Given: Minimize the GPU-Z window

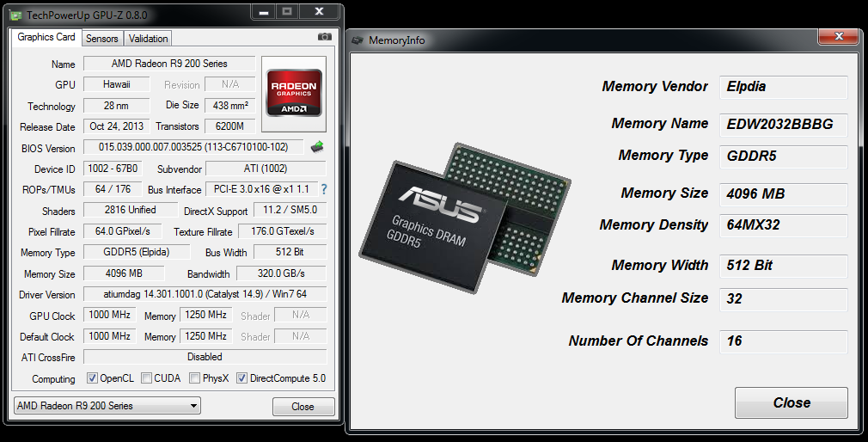Looking at the screenshot, I should (x=264, y=12).
